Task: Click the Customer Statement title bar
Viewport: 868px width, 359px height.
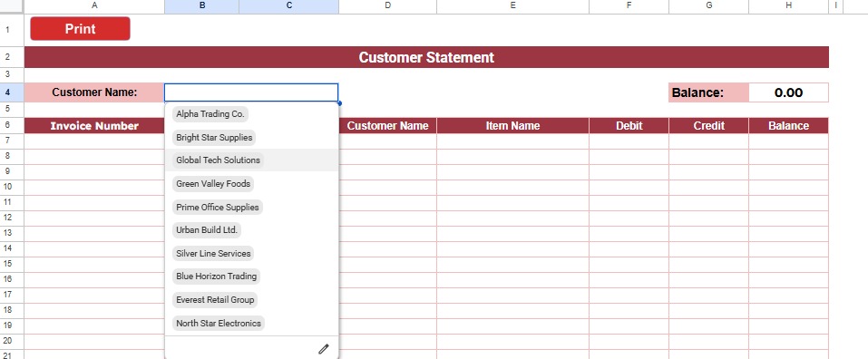Action: pos(426,57)
